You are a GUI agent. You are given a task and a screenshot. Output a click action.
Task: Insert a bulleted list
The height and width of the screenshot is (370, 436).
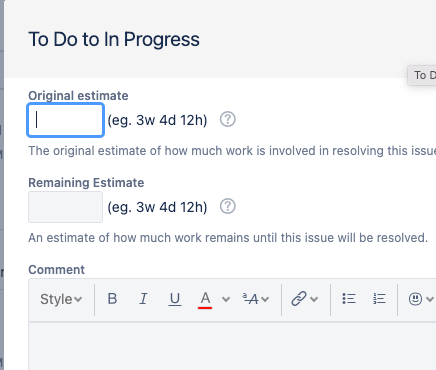click(349, 299)
